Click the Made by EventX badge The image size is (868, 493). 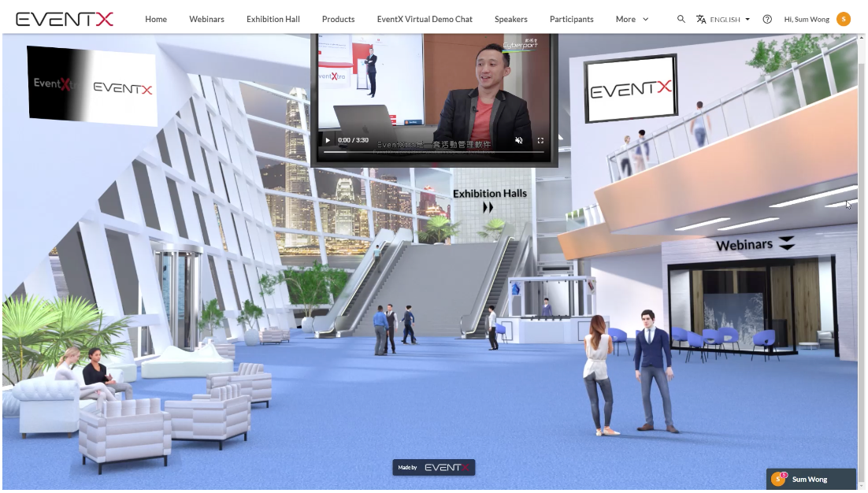pos(433,468)
